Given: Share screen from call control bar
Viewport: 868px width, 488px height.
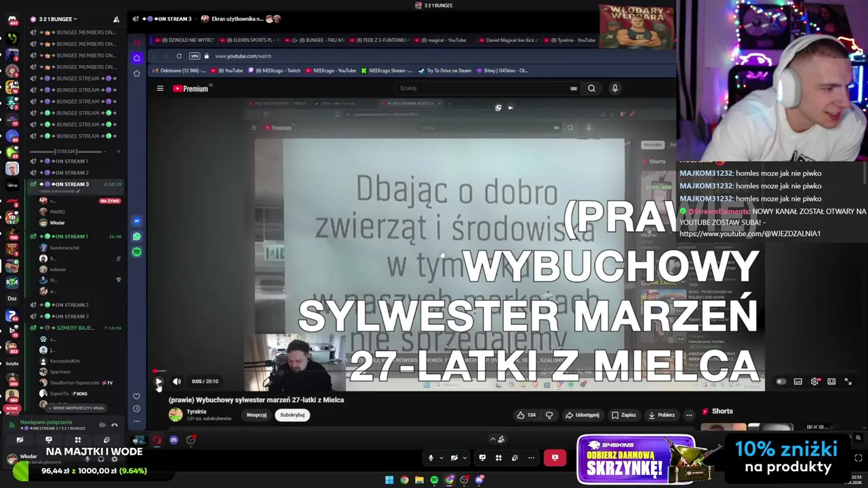Looking at the screenshot, I should (x=482, y=457).
